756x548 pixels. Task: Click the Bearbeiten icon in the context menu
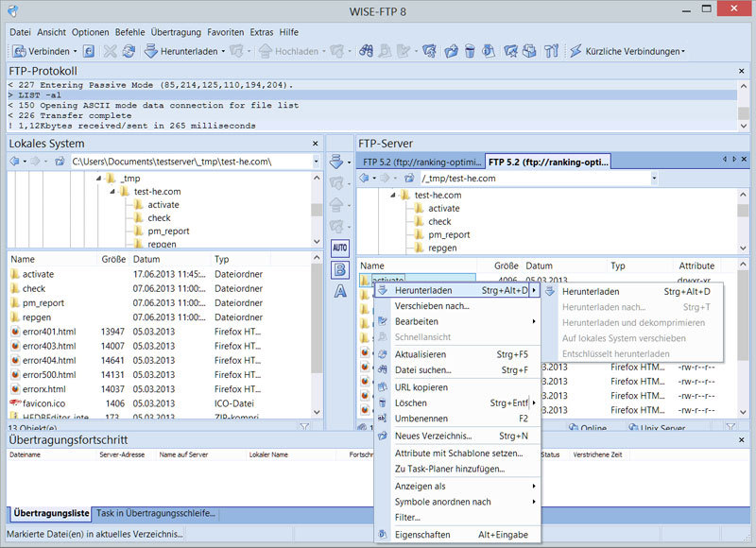383,321
